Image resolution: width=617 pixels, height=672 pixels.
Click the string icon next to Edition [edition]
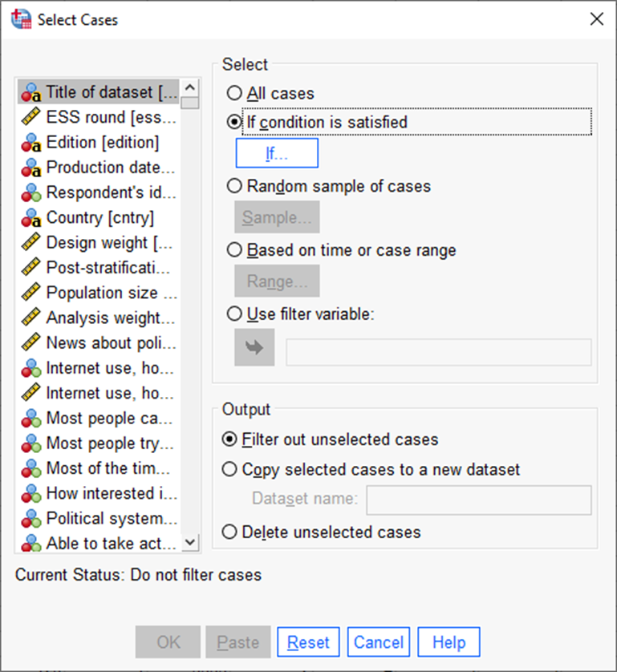pyautogui.click(x=30, y=143)
